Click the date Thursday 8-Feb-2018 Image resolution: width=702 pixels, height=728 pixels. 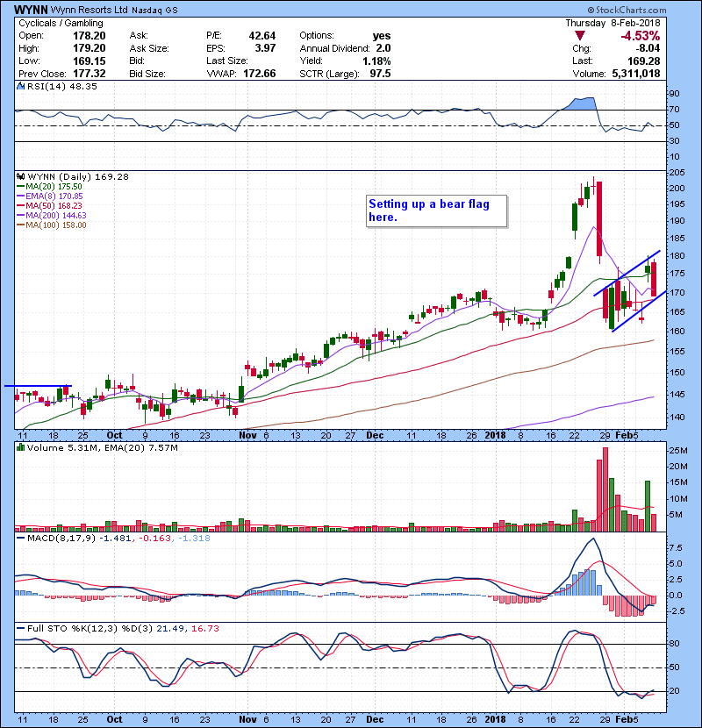(x=612, y=23)
